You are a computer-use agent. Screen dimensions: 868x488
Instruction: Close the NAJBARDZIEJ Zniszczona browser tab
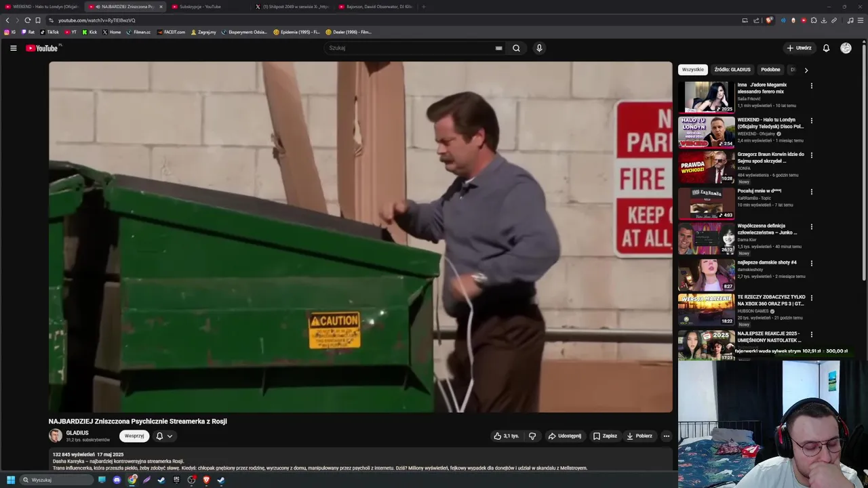tap(161, 7)
